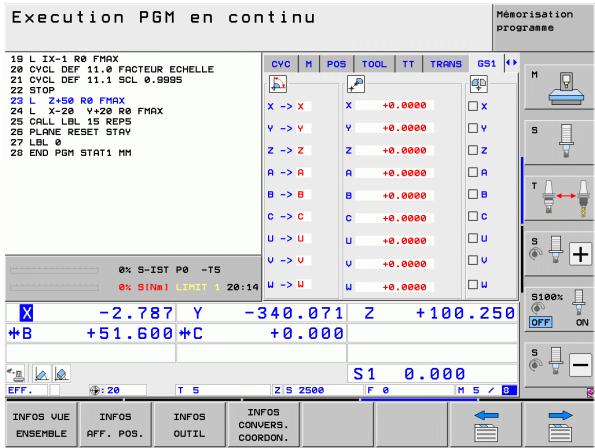Select the INFOS OUTIL soft key

tap(189, 424)
